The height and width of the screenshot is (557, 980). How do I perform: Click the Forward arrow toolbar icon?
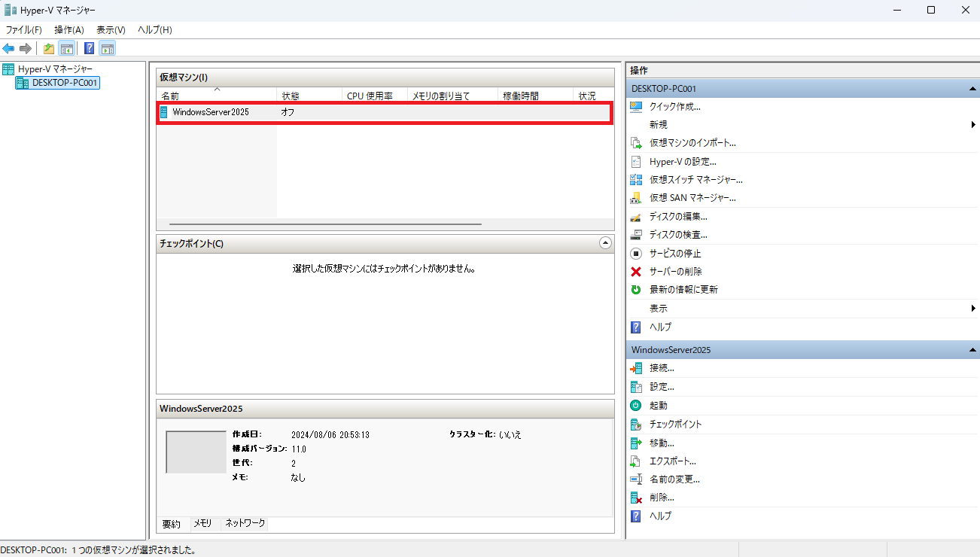tap(26, 49)
